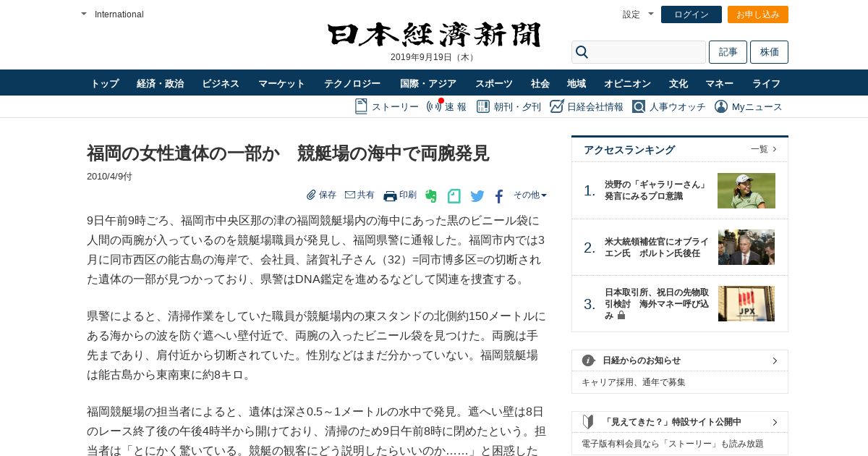This screenshot has height=456, width=868.
Task: Open the ストーリー document icon
Action: coord(361,106)
